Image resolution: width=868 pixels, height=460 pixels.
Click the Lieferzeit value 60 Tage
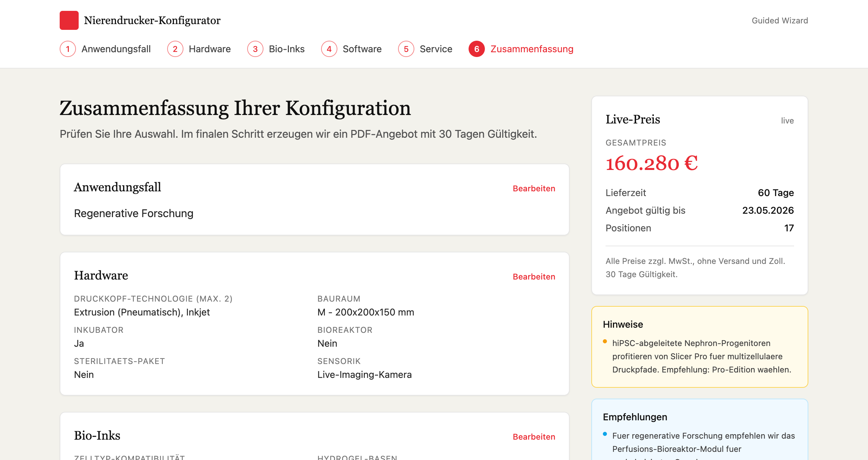coord(776,193)
